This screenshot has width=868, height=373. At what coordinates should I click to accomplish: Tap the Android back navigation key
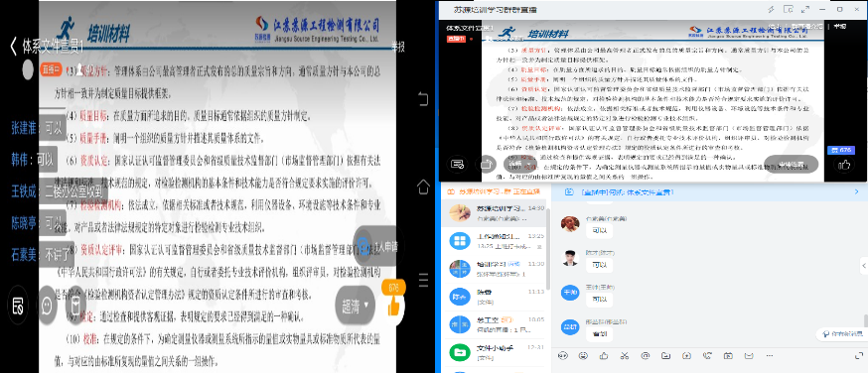(x=423, y=99)
